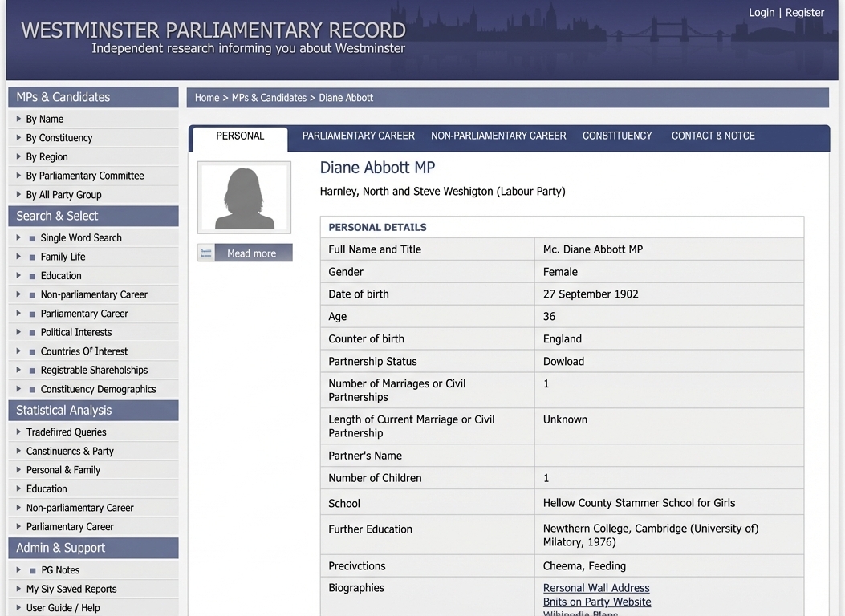Viewport: 845px width, 616px height.
Task: Select the My Siy Saved Reports icon
Action: [x=19, y=589]
